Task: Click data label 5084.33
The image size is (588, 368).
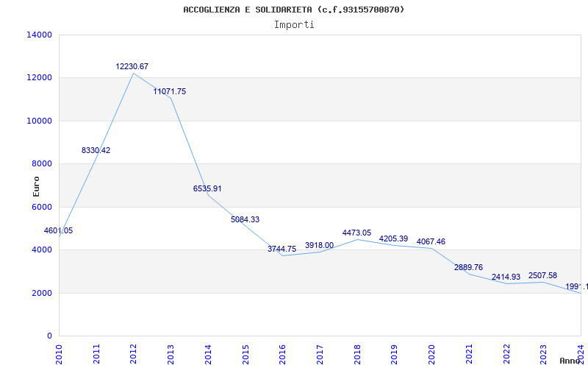Action: [x=245, y=219]
